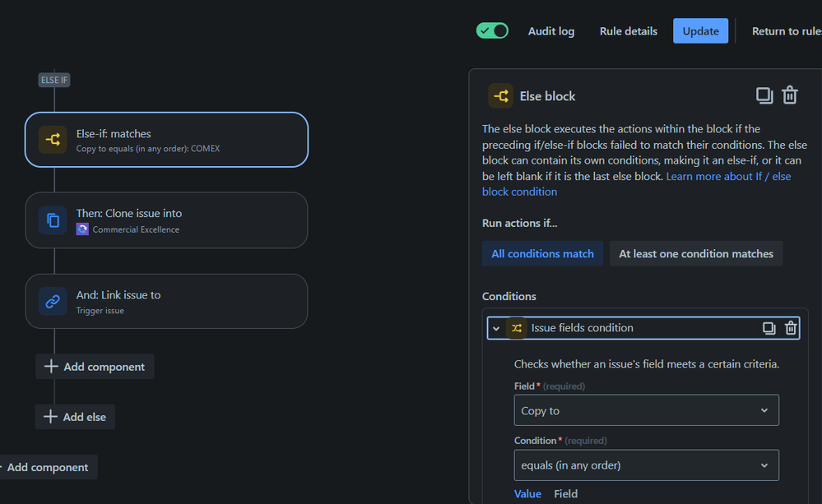Click the ELSE IF label badge
The image size is (822, 504).
54,80
